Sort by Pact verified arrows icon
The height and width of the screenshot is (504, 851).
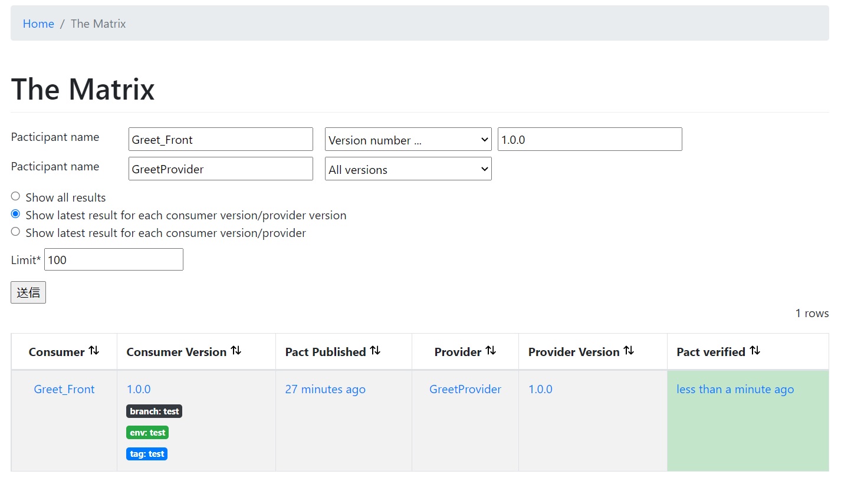[x=755, y=351]
